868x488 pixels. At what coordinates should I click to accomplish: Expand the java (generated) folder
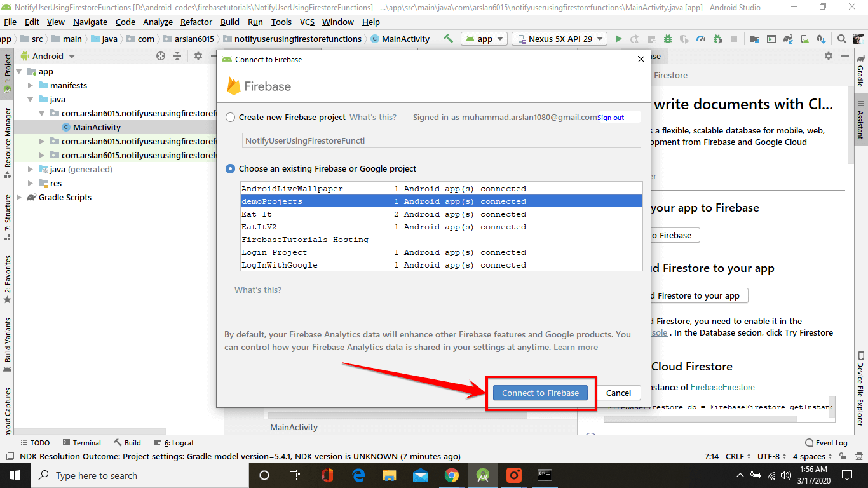tap(31, 169)
